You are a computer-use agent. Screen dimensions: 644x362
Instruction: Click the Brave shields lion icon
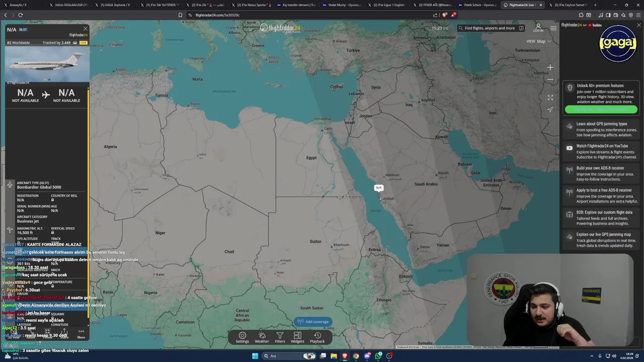444,15
